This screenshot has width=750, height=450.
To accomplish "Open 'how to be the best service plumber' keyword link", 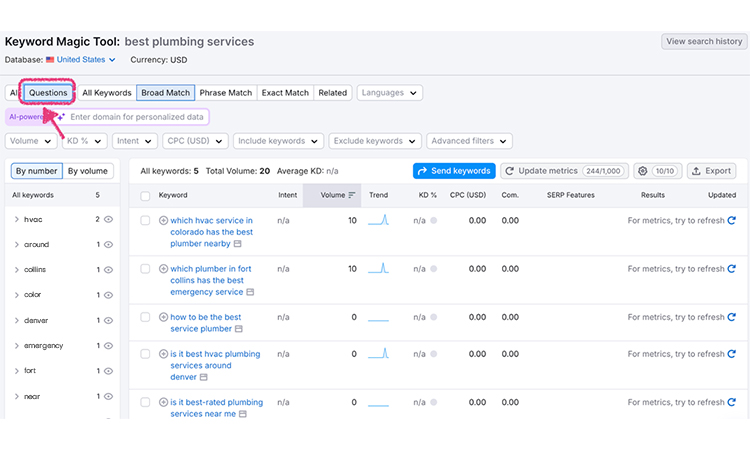I will coord(206,323).
